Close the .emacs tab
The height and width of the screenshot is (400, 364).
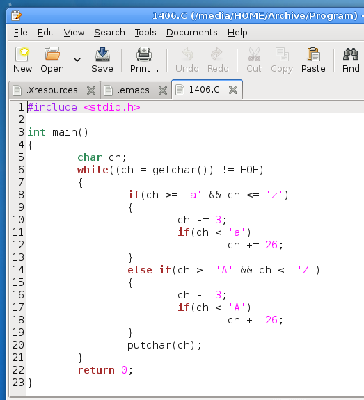[162, 90]
